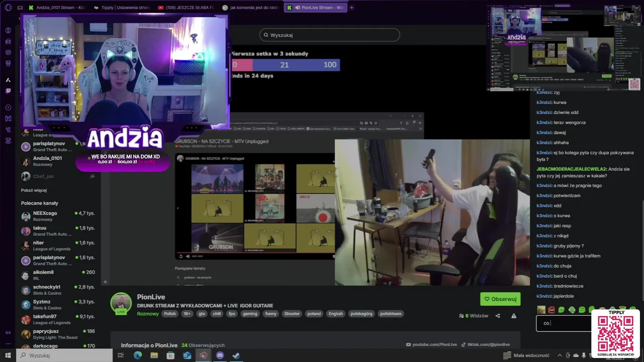644x362 pixels.
Task: Click the share stream icon
Action: pos(498,316)
